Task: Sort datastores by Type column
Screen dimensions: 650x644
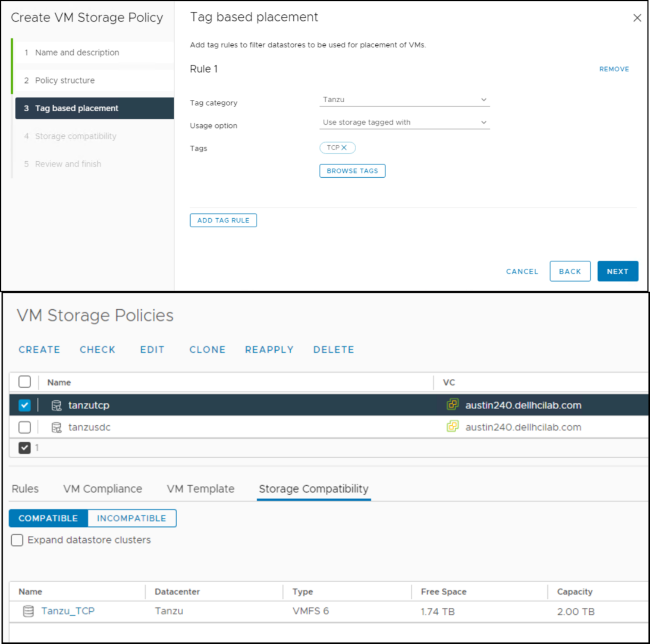Action: click(x=303, y=592)
